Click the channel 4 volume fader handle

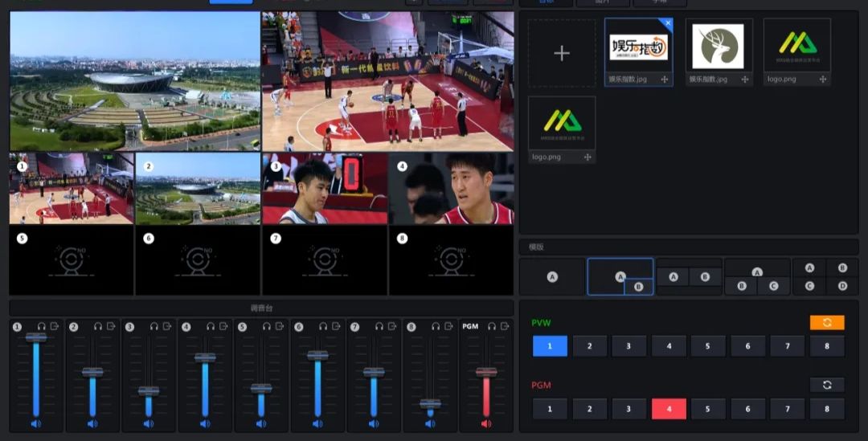coord(205,357)
